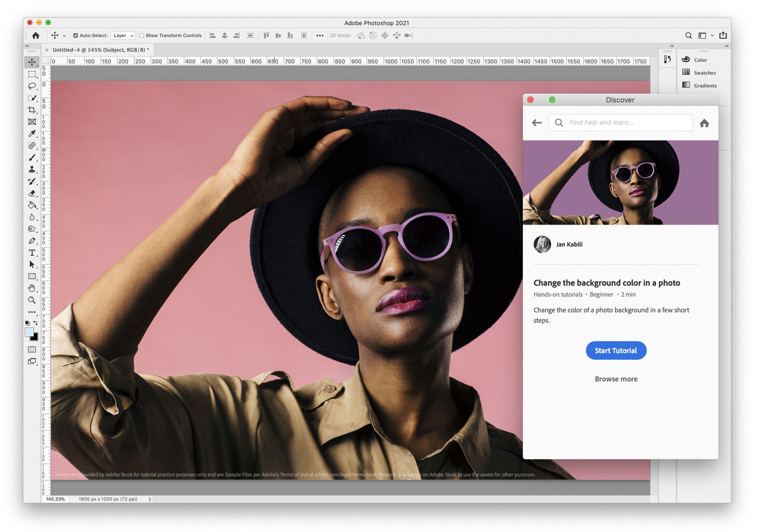Select the Horizontal Type tool
The height and width of the screenshot is (532, 757).
pyautogui.click(x=32, y=253)
